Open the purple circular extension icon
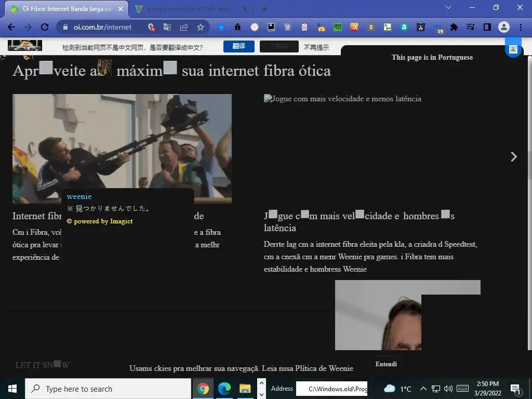 point(255,27)
